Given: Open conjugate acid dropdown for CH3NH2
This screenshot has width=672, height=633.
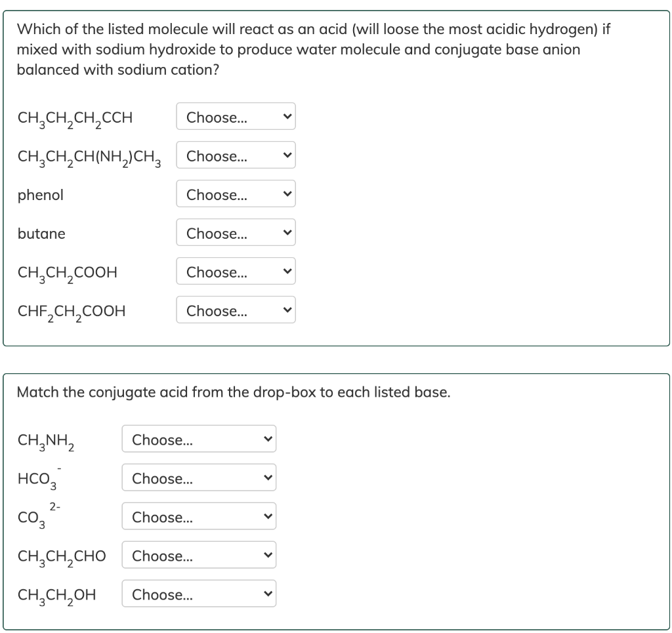Looking at the screenshot, I should tap(199, 439).
